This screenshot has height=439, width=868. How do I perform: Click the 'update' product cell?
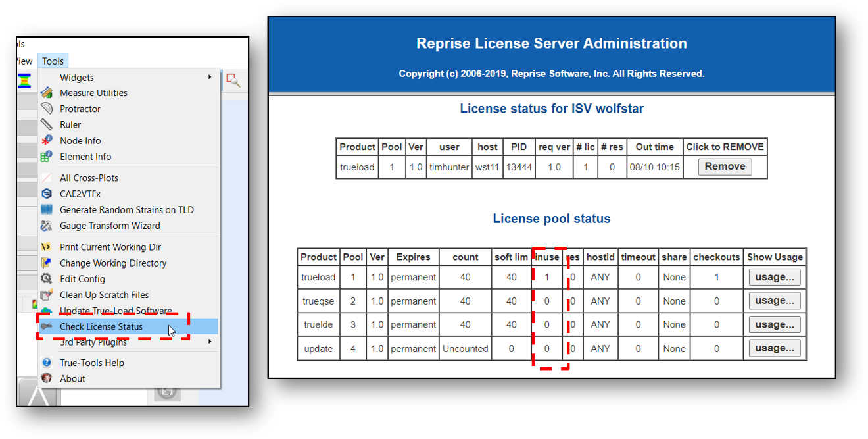coord(318,349)
